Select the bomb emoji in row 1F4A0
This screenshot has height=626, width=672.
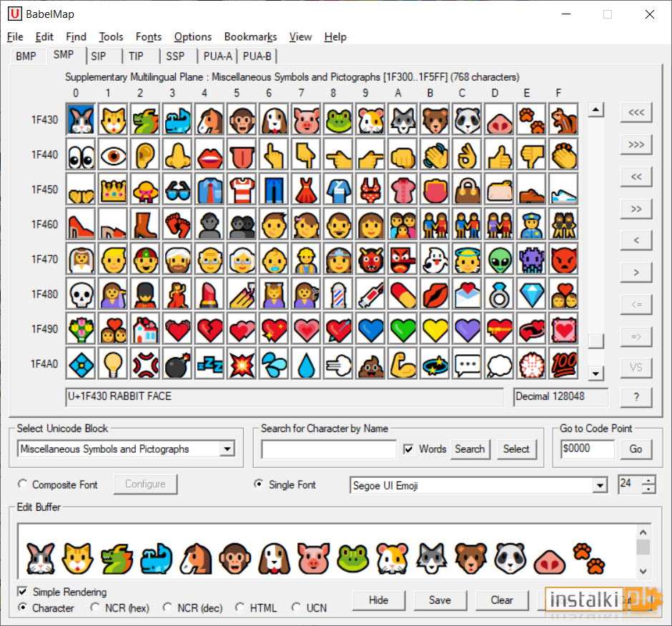[x=178, y=364]
